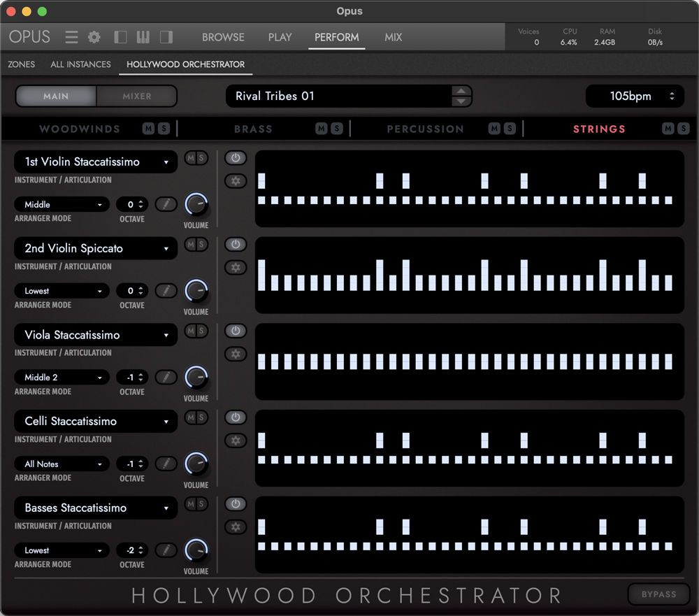
Task: Switch to the Mixer view button
Action: [x=137, y=96]
